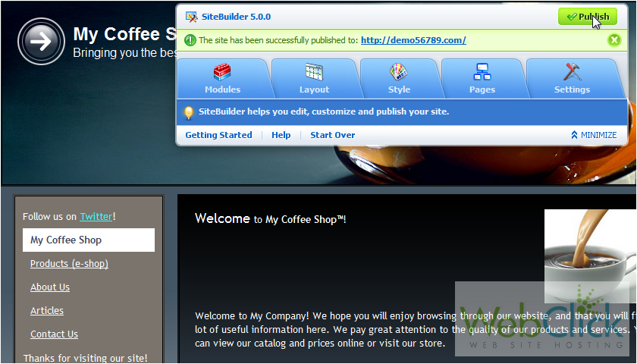Click the Welcome to My Coffee Shop heading
Image resolution: width=637 pixels, height=364 pixels.
tap(271, 219)
